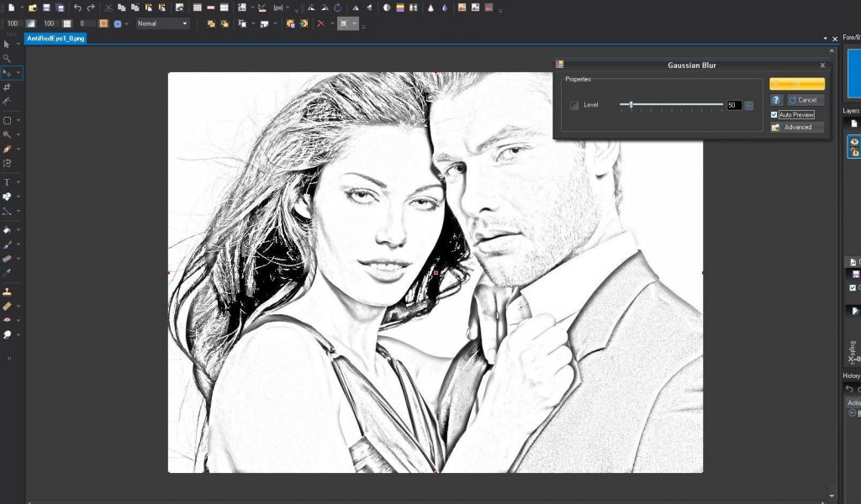861x504 pixels.
Task: Click the help question mark in the dialog
Action: click(775, 99)
